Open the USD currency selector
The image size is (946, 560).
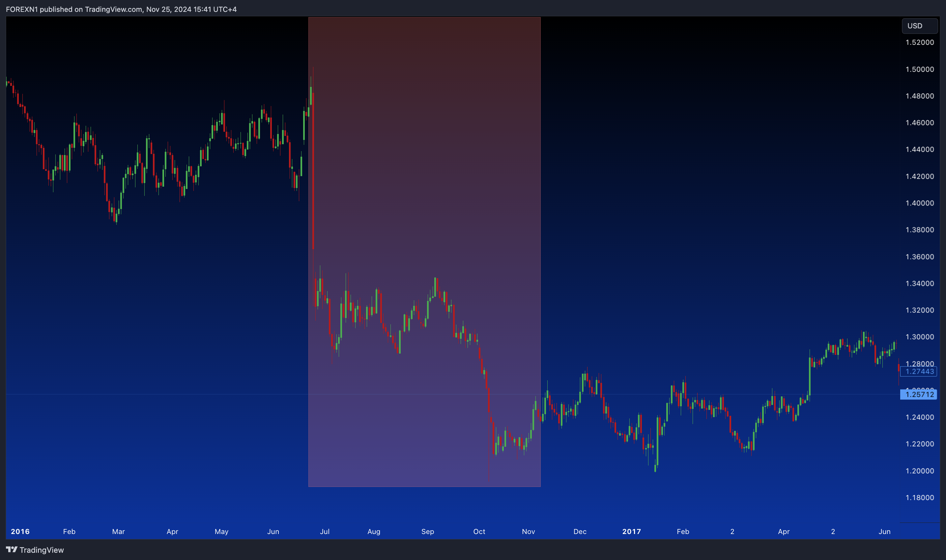920,26
